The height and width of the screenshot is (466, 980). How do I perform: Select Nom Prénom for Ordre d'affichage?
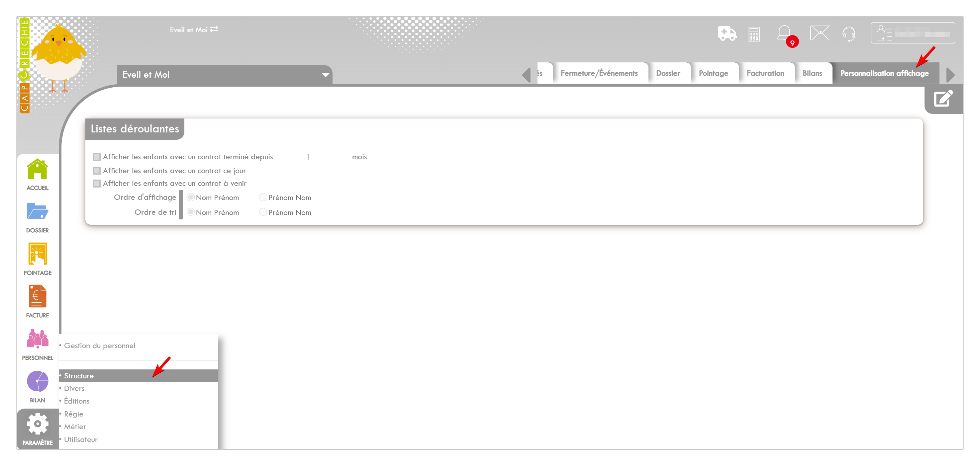tap(191, 197)
